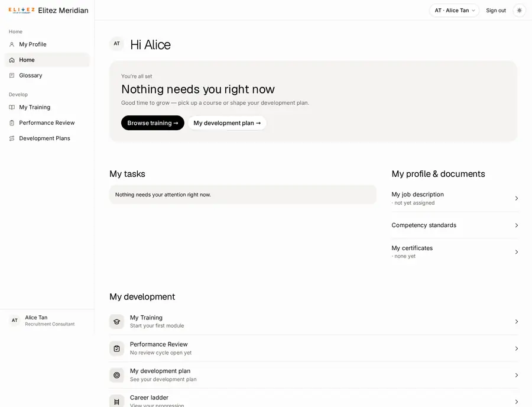Open the My job description link
This screenshot has height=407, width=532.
pos(418,195)
